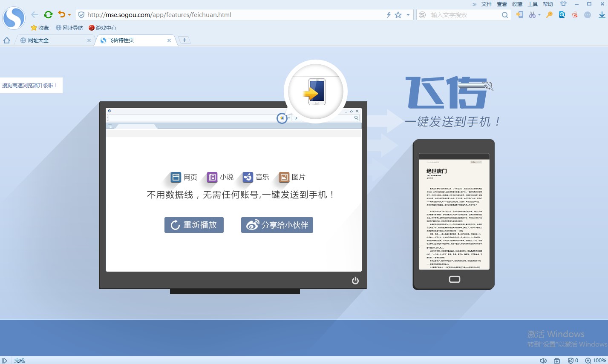Open a new tab with plus button
Screen dimensions: 608x364
pyautogui.click(x=184, y=40)
